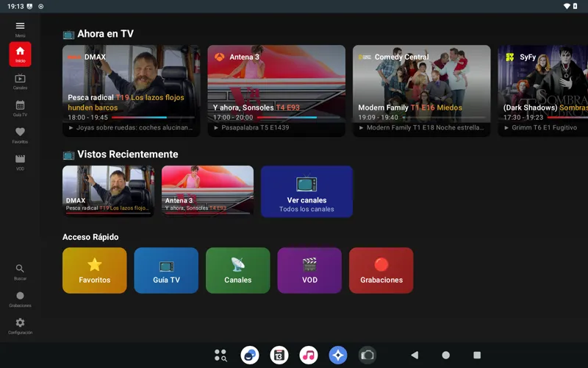Image resolution: width=588 pixels, height=368 pixels.
Task: Click the Modern Family progress bar
Action: click(x=443, y=118)
